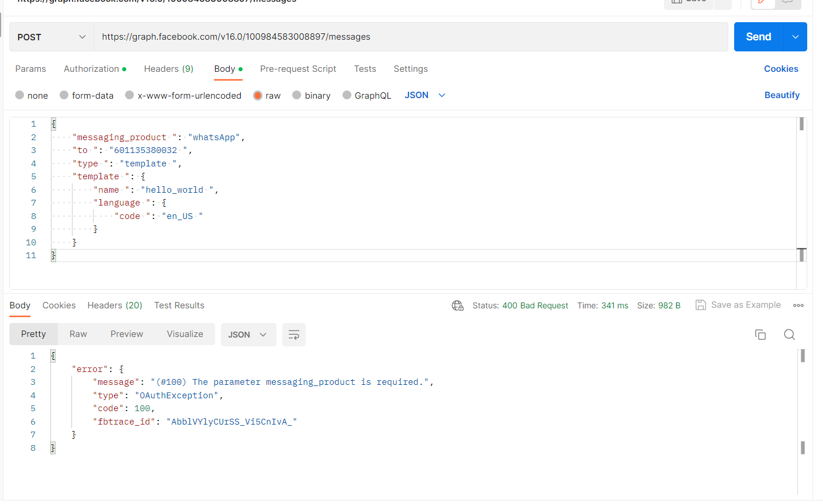Select the none body type

[32, 95]
